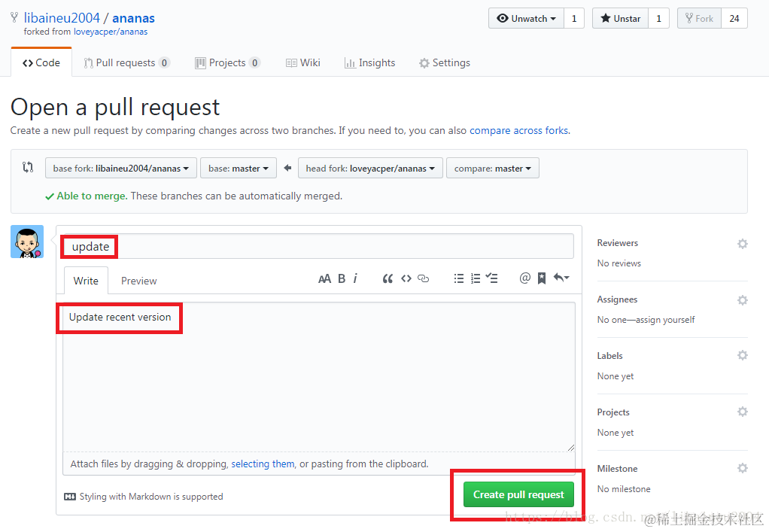Click the textarea resize handle

[571, 447]
